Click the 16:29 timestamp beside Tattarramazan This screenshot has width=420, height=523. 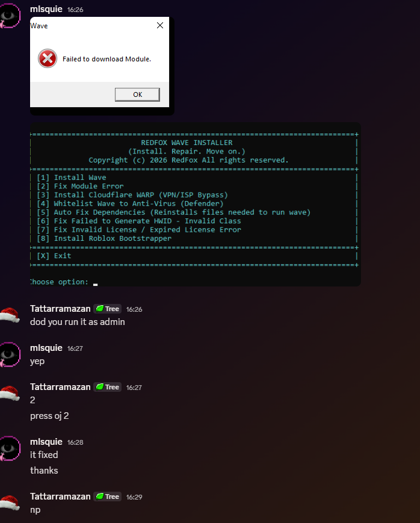coord(134,497)
